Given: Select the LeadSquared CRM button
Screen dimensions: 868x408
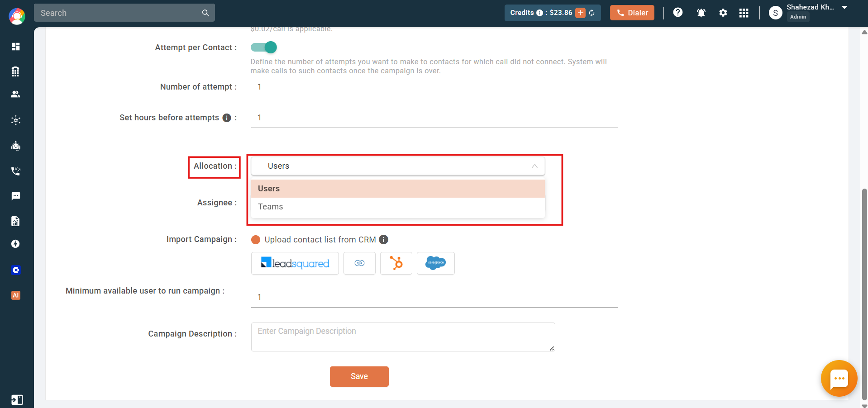Looking at the screenshot, I should [295, 263].
